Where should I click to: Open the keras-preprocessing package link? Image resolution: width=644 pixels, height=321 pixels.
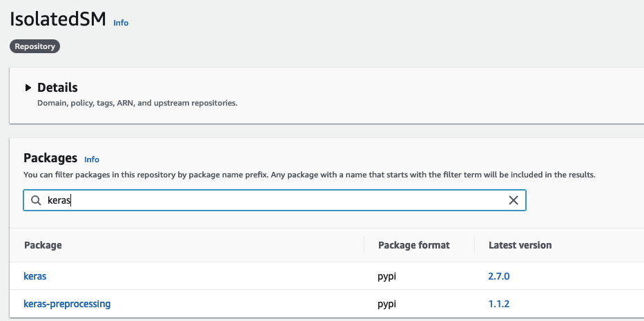pos(67,304)
